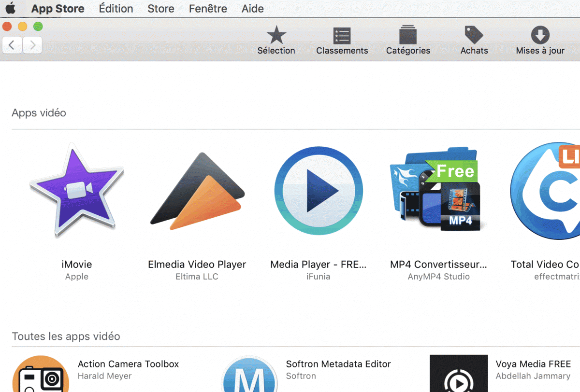Open the Store menu

point(161,9)
